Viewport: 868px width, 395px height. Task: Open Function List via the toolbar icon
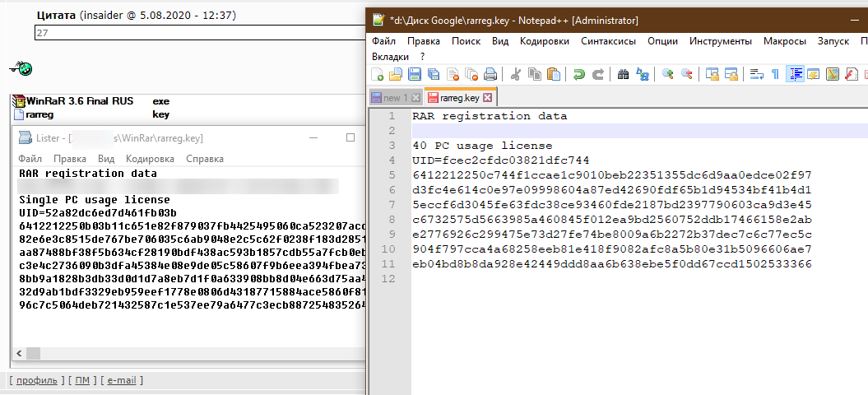pyautogui.click(x=852, y=74)
